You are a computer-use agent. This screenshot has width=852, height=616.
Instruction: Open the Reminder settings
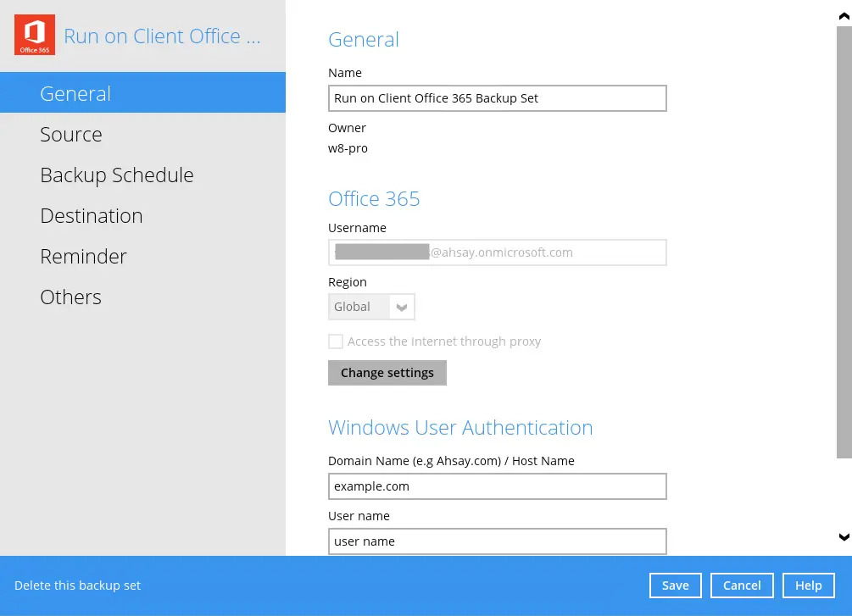pyautogui.click(x=84, y=256)
